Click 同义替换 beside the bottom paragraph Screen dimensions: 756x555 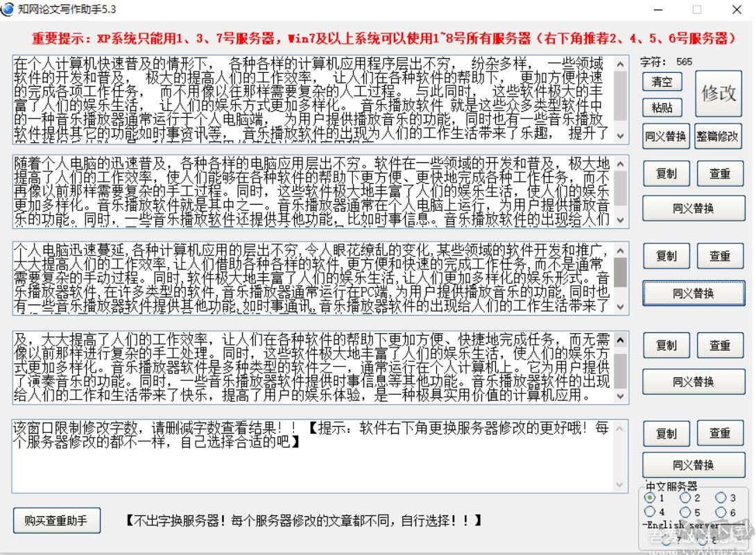tap(694, 465)
